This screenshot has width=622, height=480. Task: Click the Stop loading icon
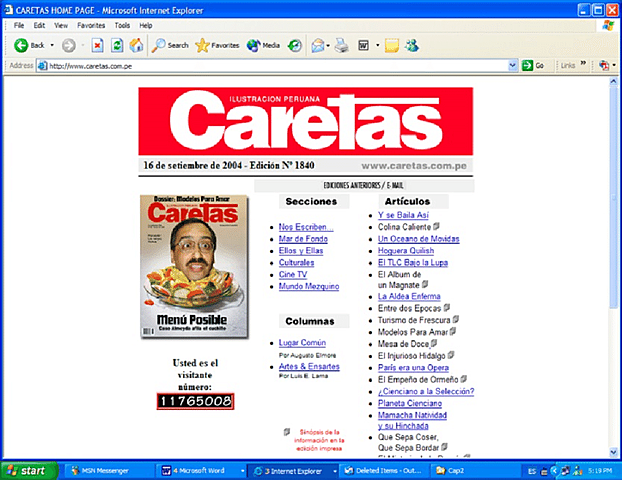tap(97, 46)
